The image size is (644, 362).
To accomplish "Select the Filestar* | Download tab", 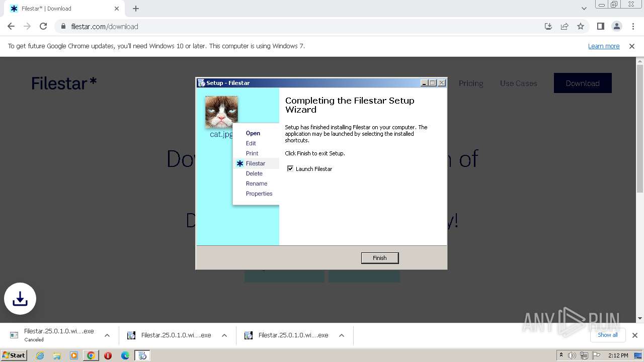I will pos(64,9).
